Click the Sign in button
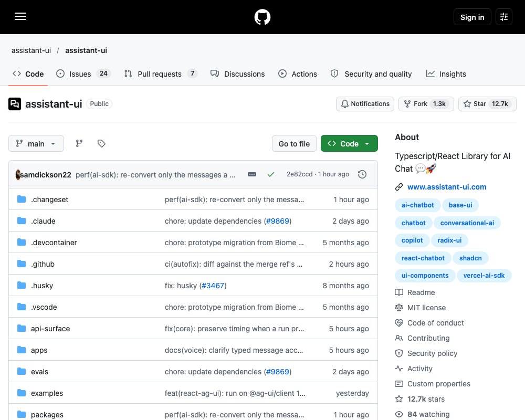This screenshot has height=420, width=525. click(x=472, y=17)
